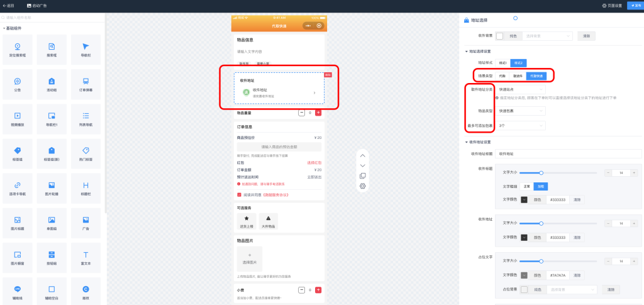Screen dimensions: 644x305
Task: Go back using the 返回 button
Action: (8, 6)
